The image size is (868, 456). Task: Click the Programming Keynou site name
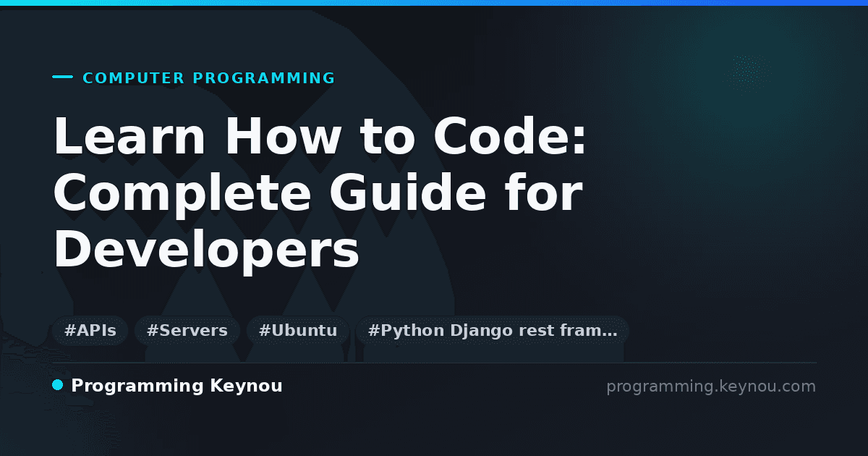click(176, 387)
